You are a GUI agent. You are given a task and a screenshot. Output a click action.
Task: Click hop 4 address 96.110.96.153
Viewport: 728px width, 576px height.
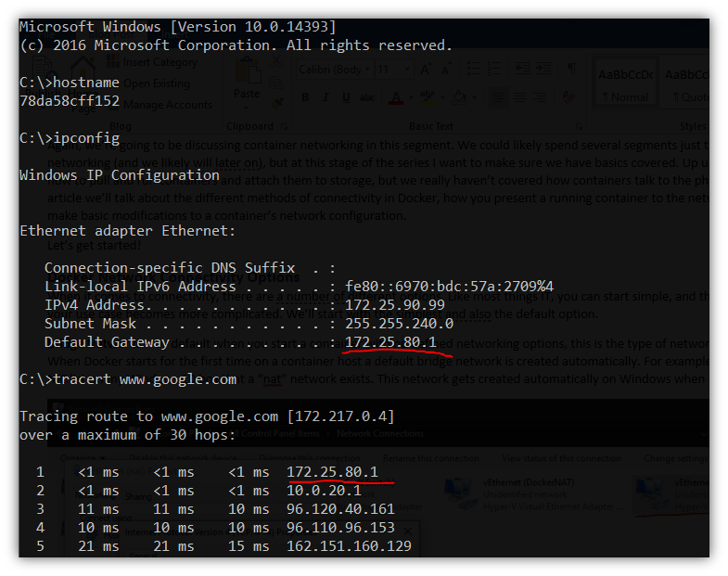pos(340,528)
